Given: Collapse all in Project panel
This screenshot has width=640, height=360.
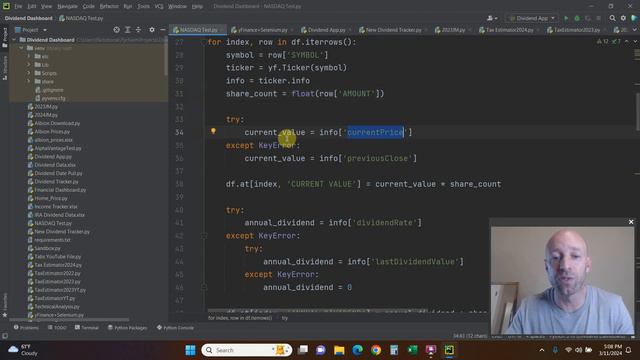Looking at the screenshot, I should point(138,30).
